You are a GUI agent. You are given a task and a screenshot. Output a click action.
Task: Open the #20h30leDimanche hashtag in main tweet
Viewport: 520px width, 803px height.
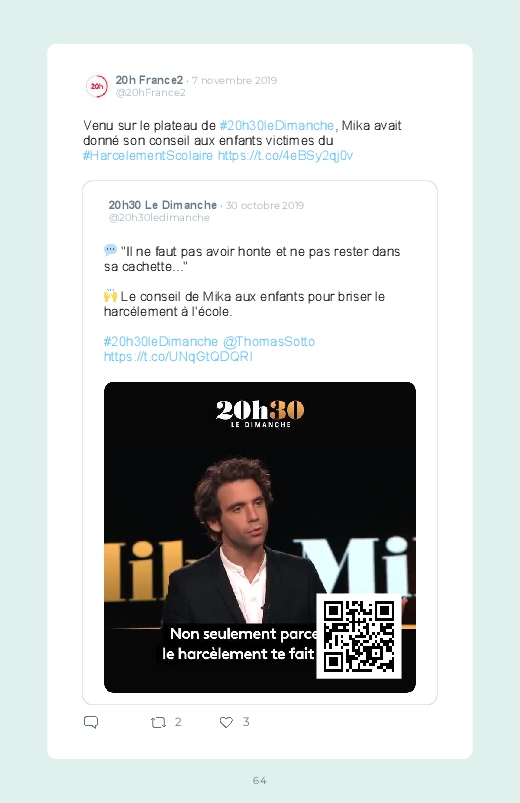277,125
